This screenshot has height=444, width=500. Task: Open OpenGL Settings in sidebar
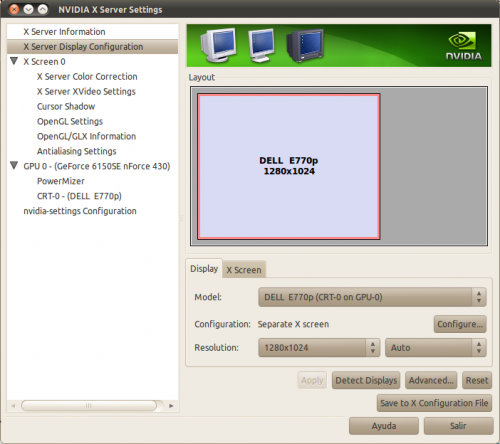point(70,121)
